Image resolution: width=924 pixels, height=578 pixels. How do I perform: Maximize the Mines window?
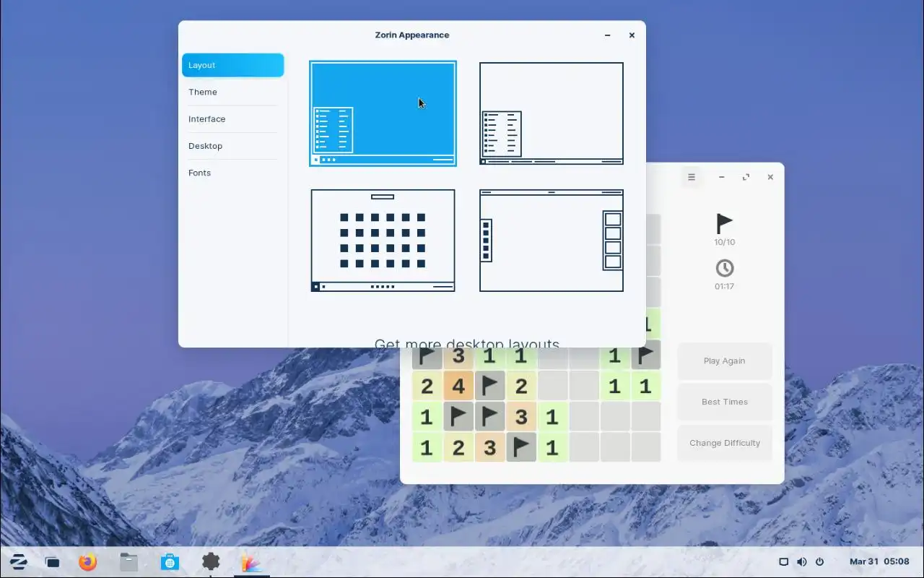pos(746,177)
